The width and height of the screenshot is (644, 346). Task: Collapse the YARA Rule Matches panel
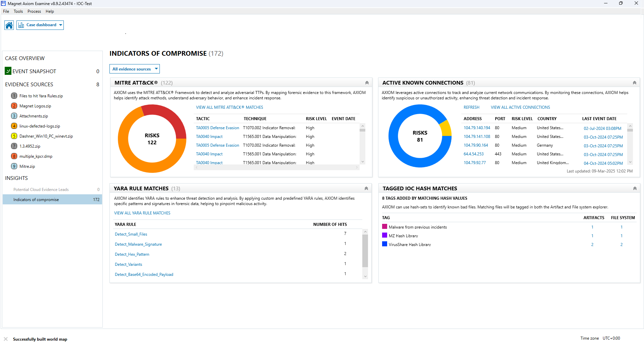(x=366, y=189)
